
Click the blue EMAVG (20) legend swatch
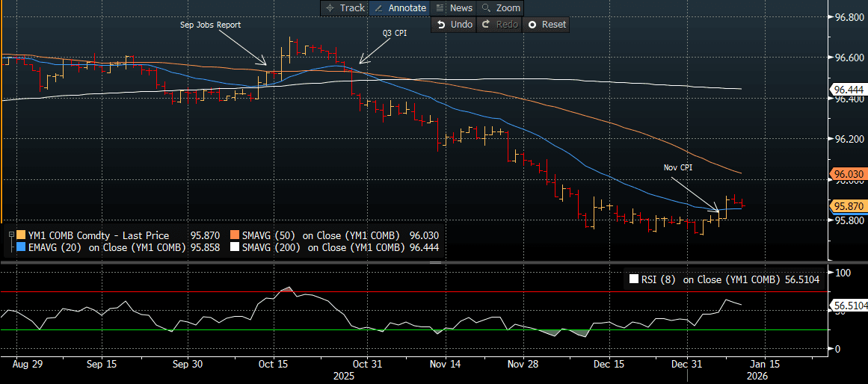pos(20,247)
